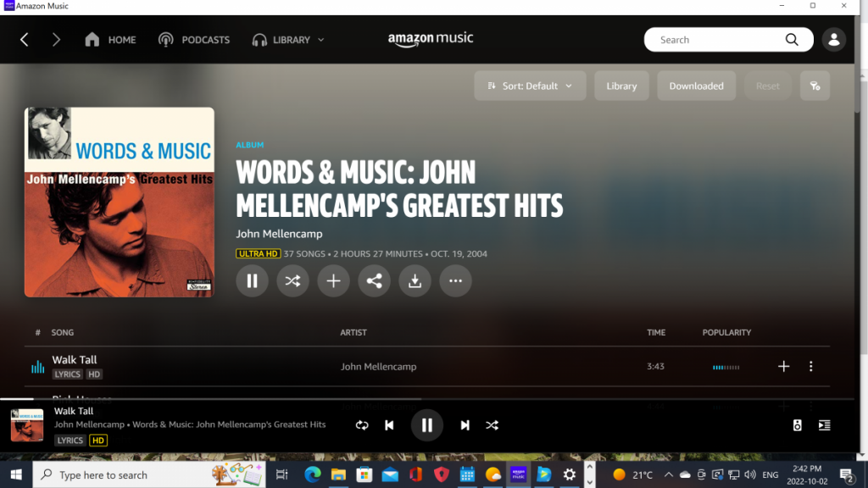Click the Reset filters button
868x488 pixels.
coord(767,86)
